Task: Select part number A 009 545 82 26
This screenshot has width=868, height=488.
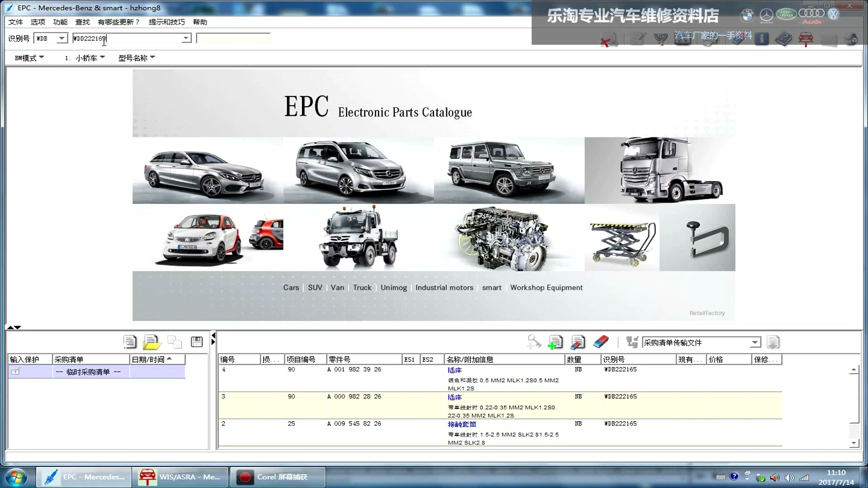Action: 354,423
